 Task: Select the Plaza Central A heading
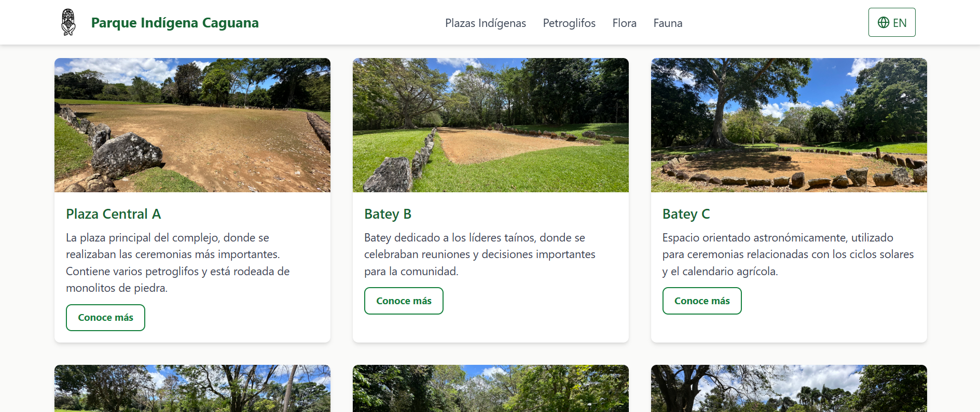114,214
